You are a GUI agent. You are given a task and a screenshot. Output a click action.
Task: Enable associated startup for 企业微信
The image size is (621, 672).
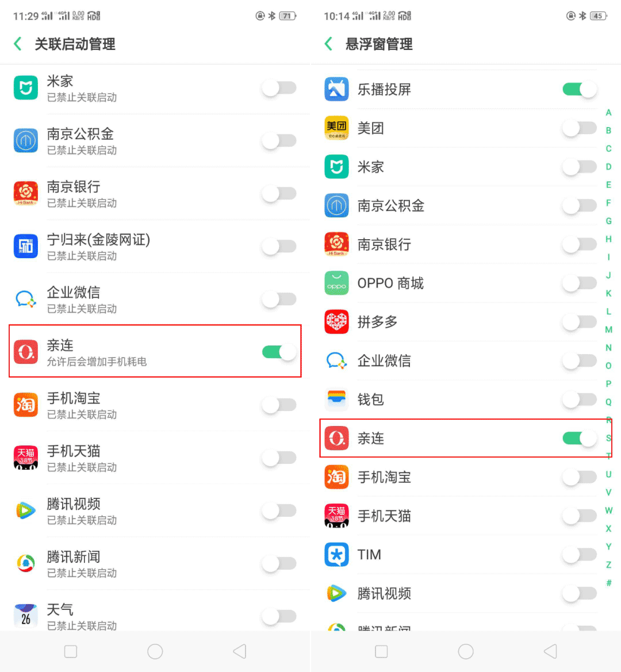coord(279,299)
